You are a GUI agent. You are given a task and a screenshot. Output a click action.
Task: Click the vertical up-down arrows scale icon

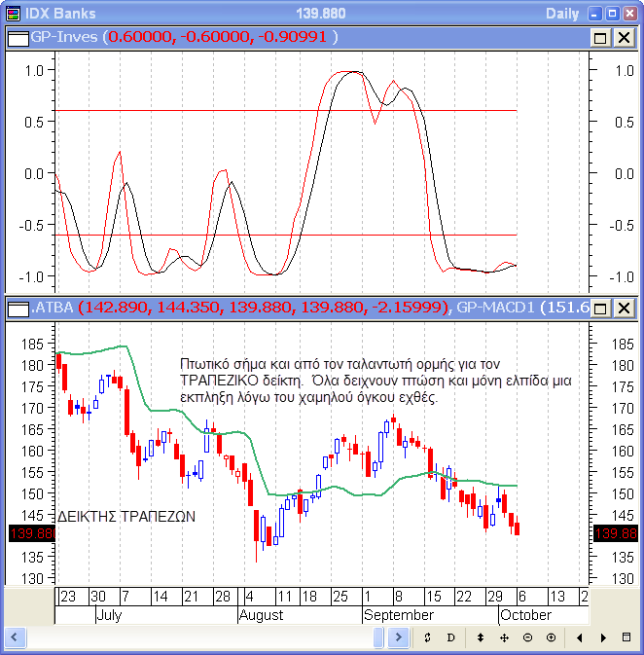click(480, 637)
